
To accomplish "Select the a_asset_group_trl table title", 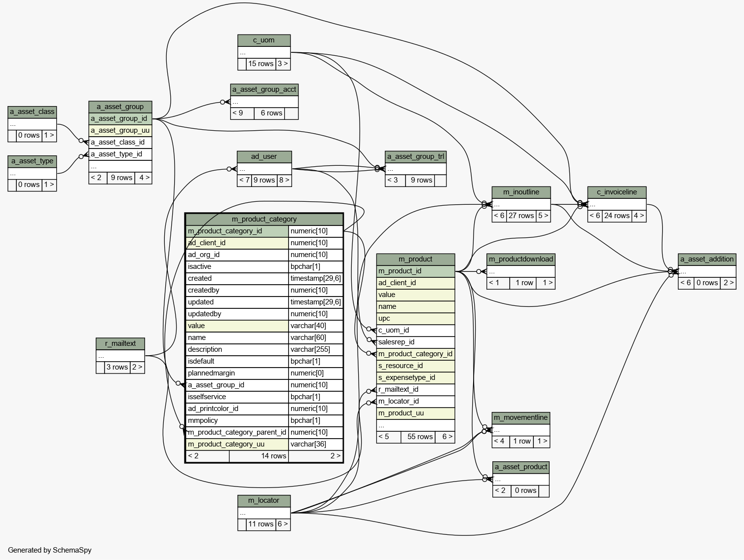I will 415,157.
